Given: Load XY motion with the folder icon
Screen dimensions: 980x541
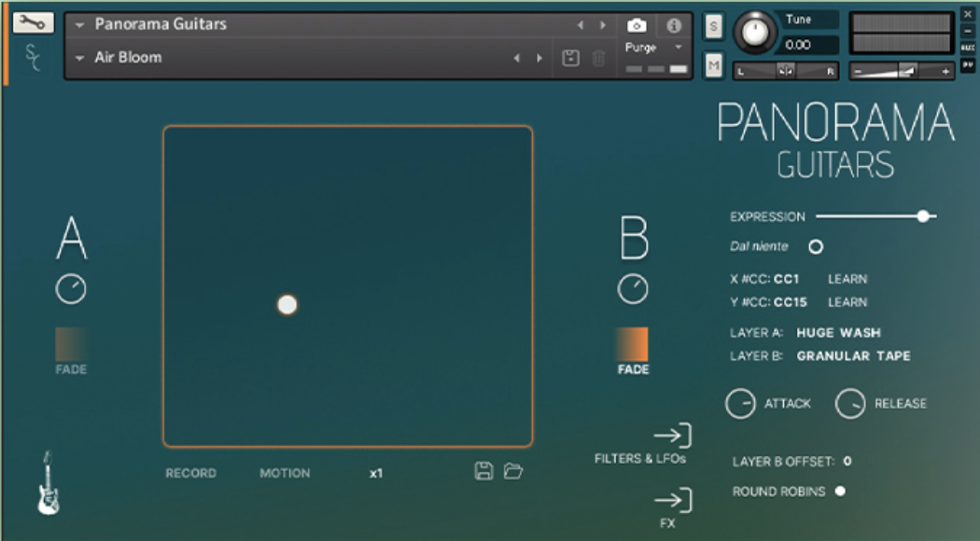Looking at the screenshot, I should 513,471.
